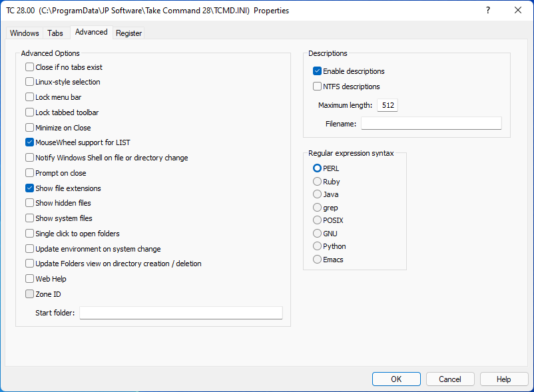This screenshot has height=392, width=534.
Task: Choose the Emacs radio button
Action: tap(317, 260)
